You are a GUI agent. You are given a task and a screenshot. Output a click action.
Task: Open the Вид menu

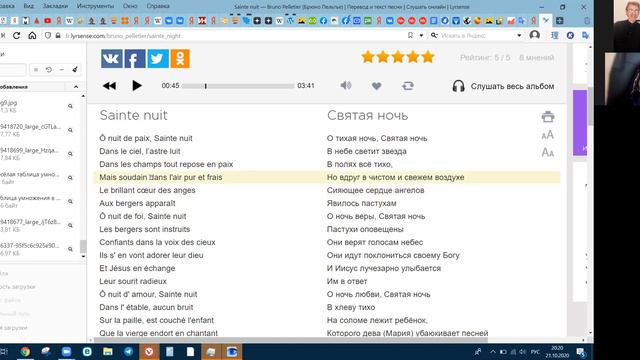tap(29, 6)
